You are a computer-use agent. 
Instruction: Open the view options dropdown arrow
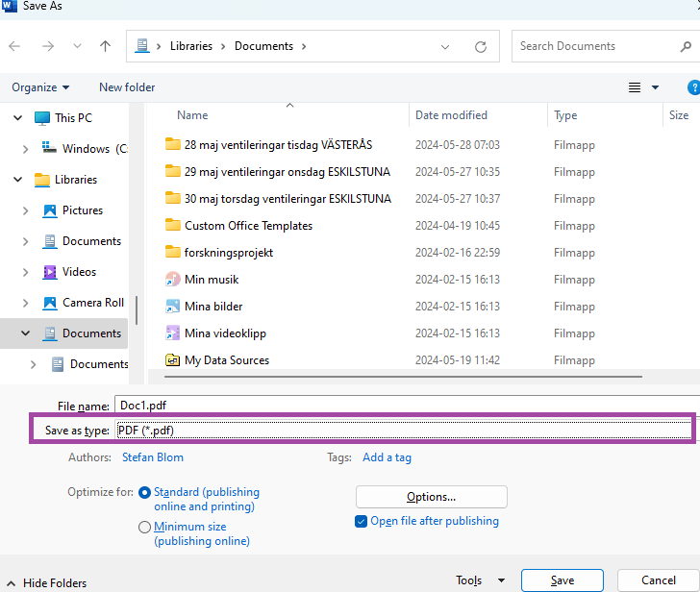[656, 87]
